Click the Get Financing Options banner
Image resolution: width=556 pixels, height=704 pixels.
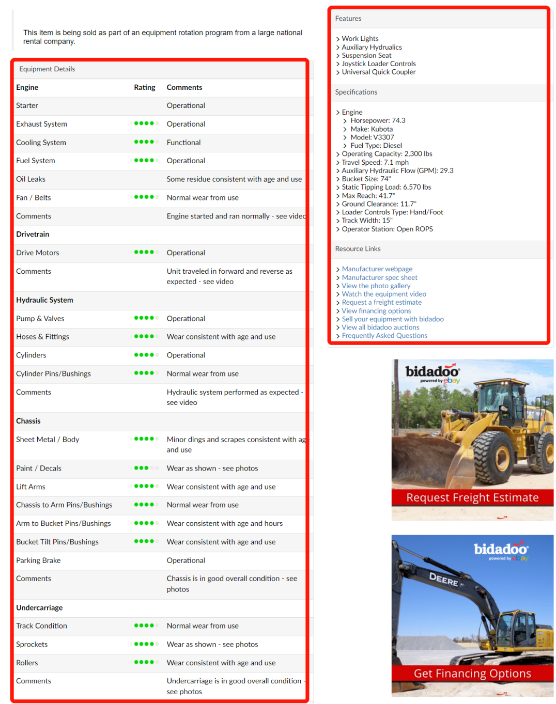click(472, 673)
